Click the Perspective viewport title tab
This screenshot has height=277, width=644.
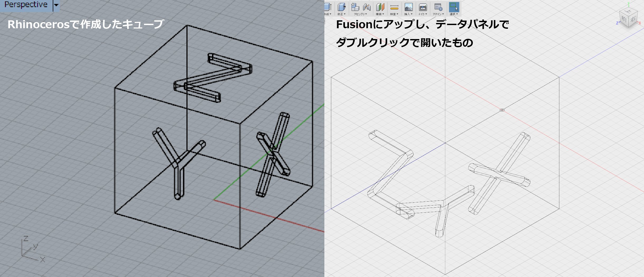(x=26, y=4)
